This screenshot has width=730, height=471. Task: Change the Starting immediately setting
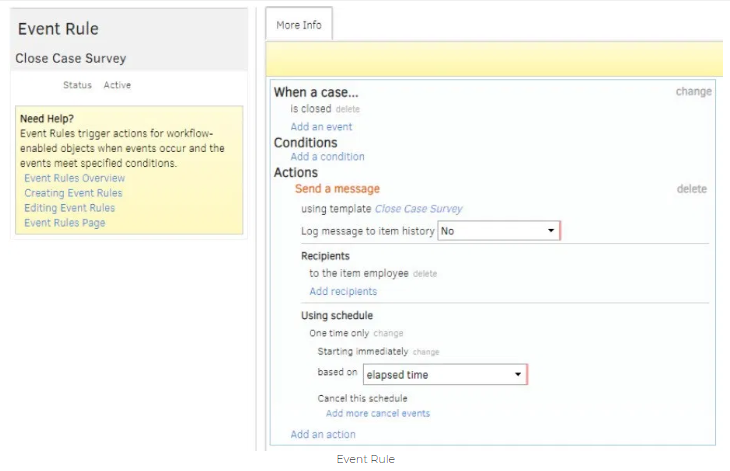(x=426, y=352)
